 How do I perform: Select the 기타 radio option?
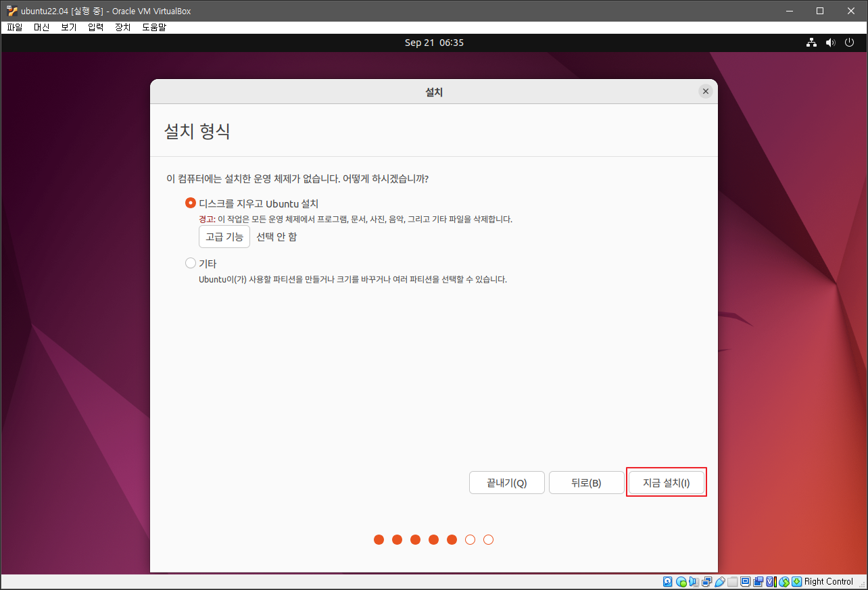[191, 264]
